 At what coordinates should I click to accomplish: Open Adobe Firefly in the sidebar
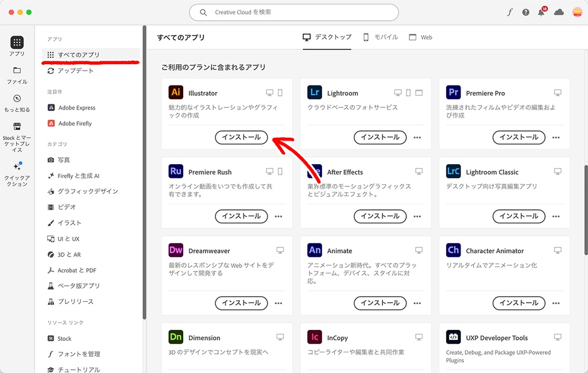point(69,123)
